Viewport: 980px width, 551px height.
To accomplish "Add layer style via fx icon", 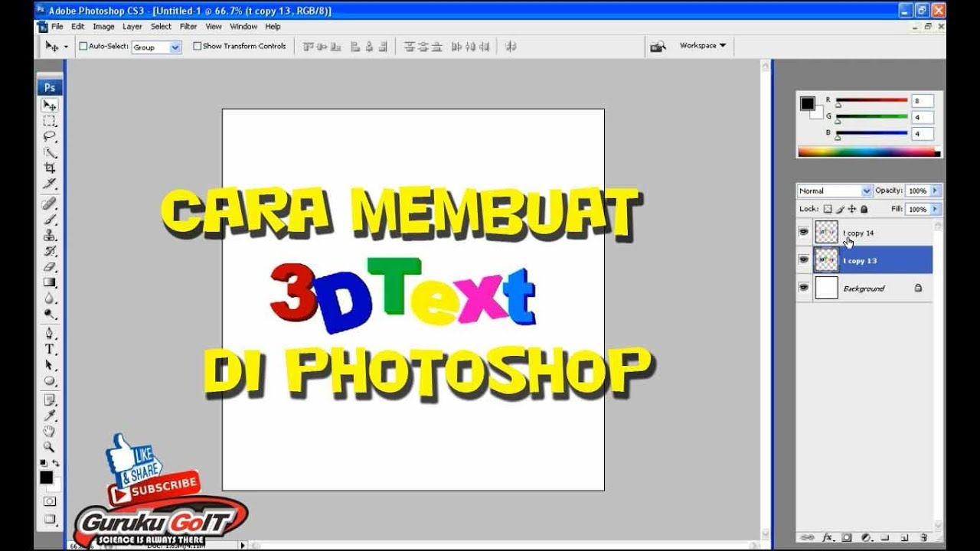I will pos(828,537).
